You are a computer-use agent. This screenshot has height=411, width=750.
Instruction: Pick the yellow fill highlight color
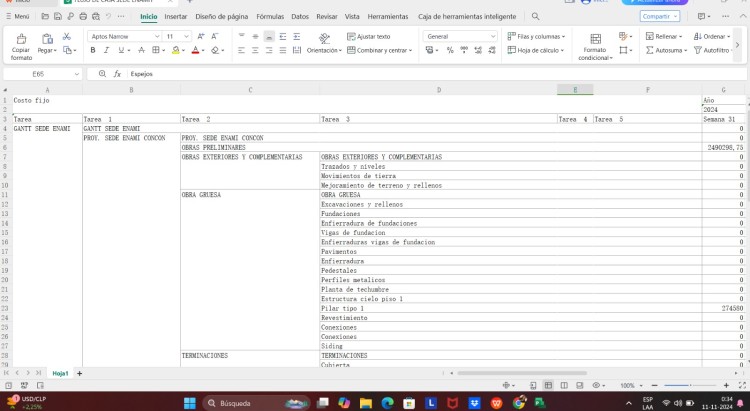(176, 50)
